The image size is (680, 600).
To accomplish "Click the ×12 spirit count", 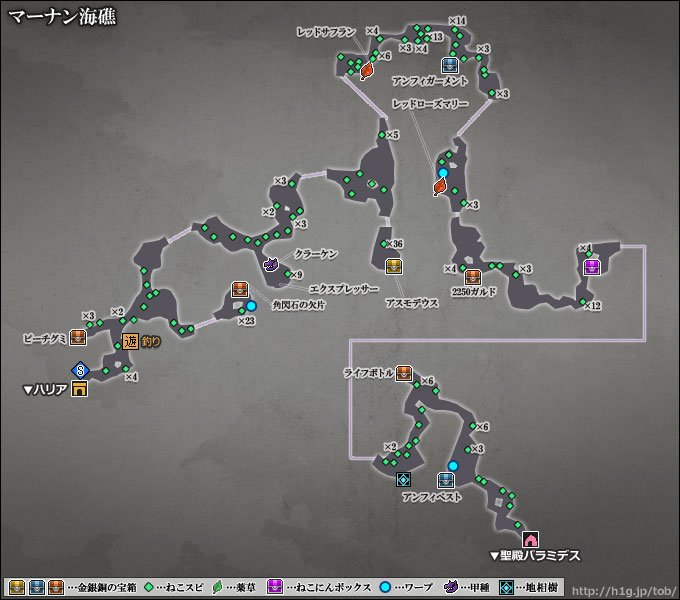I will click(x=592, y=306).
